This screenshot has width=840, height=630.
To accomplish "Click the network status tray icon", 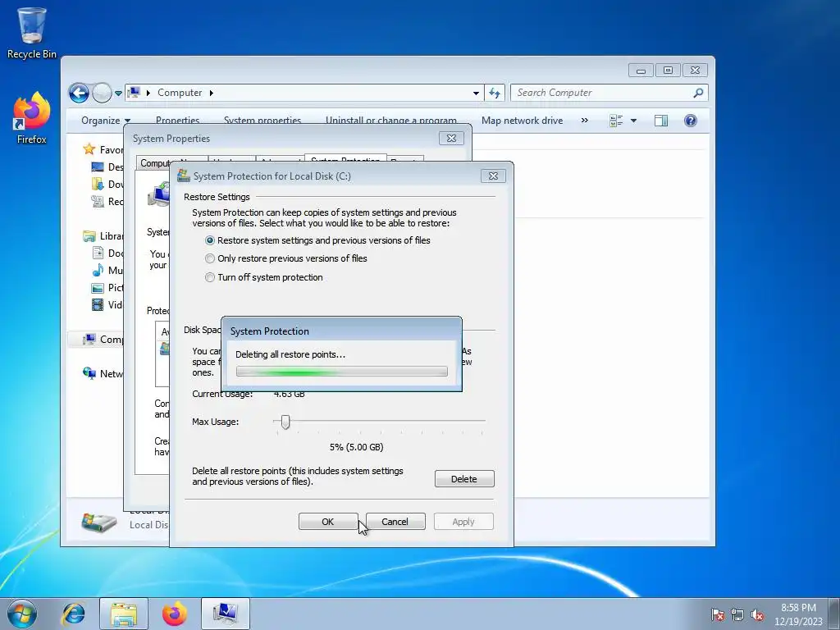I will [x=737, y=614].
